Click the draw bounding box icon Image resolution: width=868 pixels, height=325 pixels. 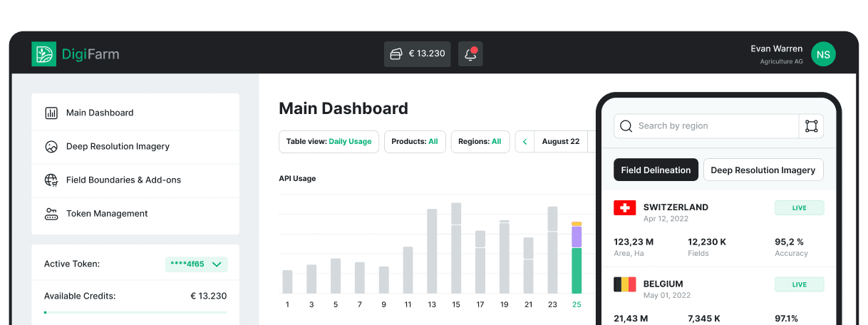pos(811,126)
